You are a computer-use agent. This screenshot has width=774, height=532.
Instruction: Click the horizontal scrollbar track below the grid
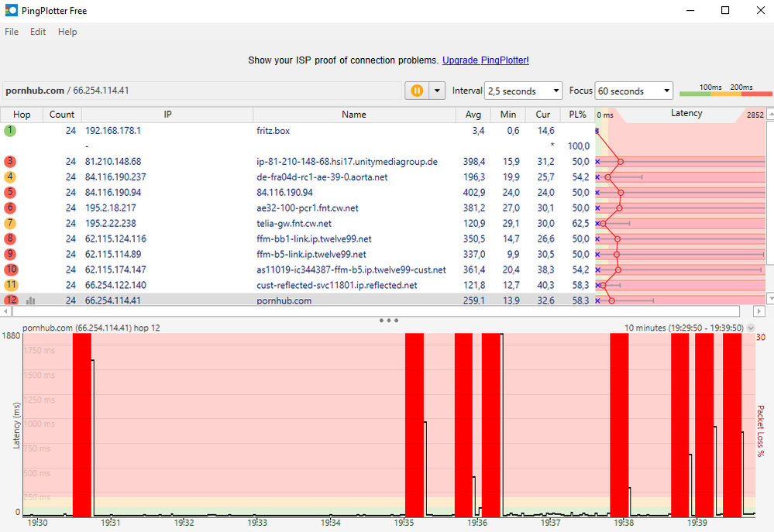[x=376, y=311]
